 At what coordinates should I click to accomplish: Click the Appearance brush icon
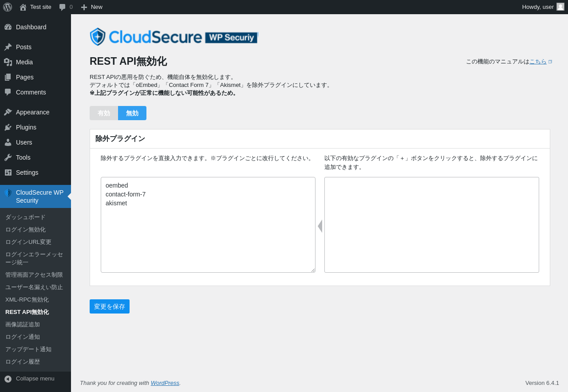(x=8, y=112)
